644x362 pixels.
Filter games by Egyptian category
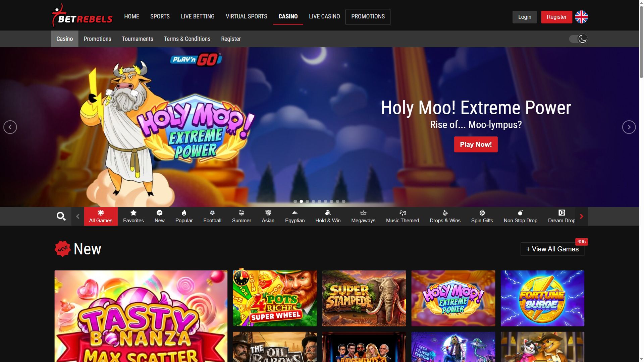pos(295,216)
